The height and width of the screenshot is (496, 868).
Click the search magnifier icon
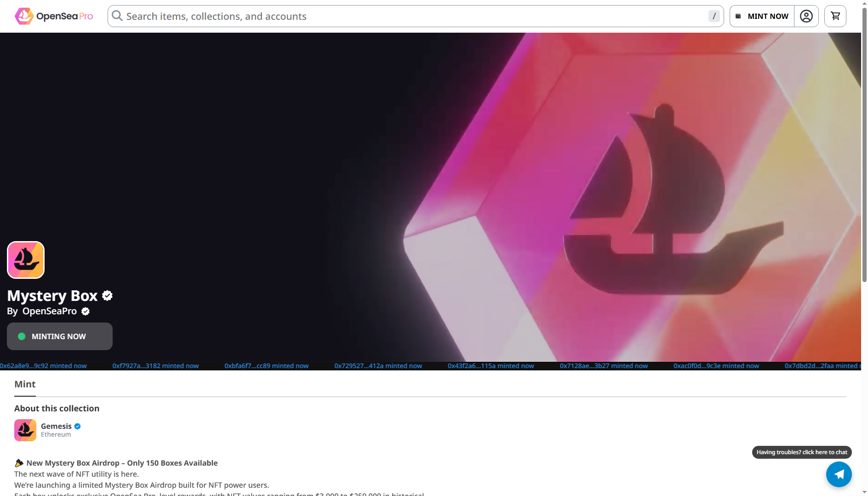tap(117, 16)
